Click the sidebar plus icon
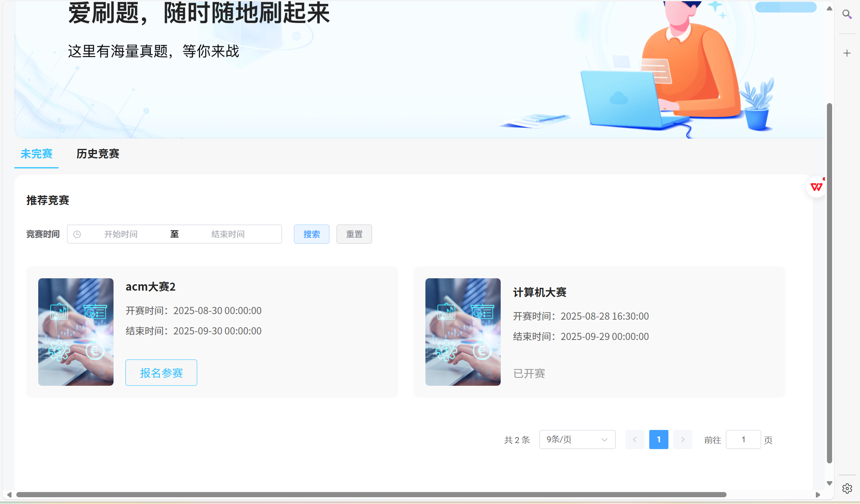This screenshot has width=860, height=504. 847,53
